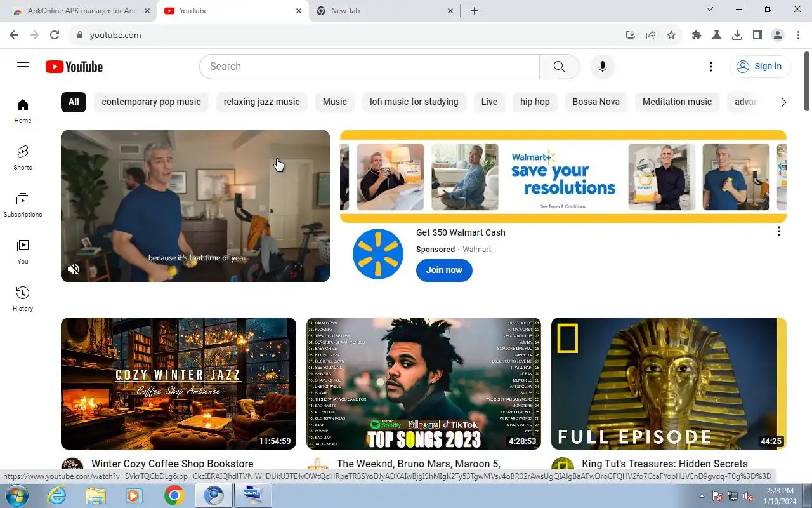Go to Home in sidebar
Image resolution: width=812 pixels, height=508 pixels.
(23, 110)
